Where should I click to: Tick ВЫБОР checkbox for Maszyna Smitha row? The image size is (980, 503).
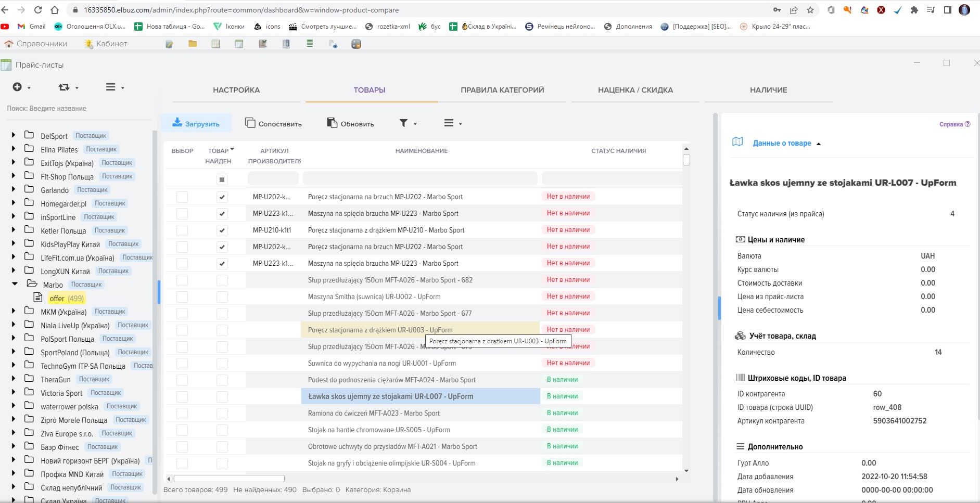[182, 297]
